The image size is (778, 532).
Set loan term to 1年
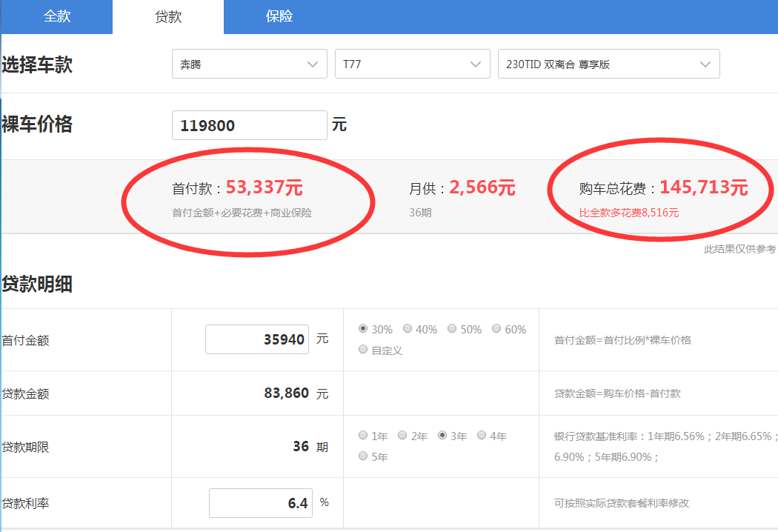(x=363, y=435)
